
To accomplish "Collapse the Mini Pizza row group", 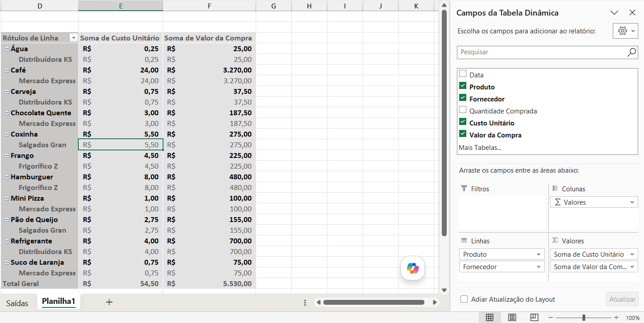I will (7, 198).
